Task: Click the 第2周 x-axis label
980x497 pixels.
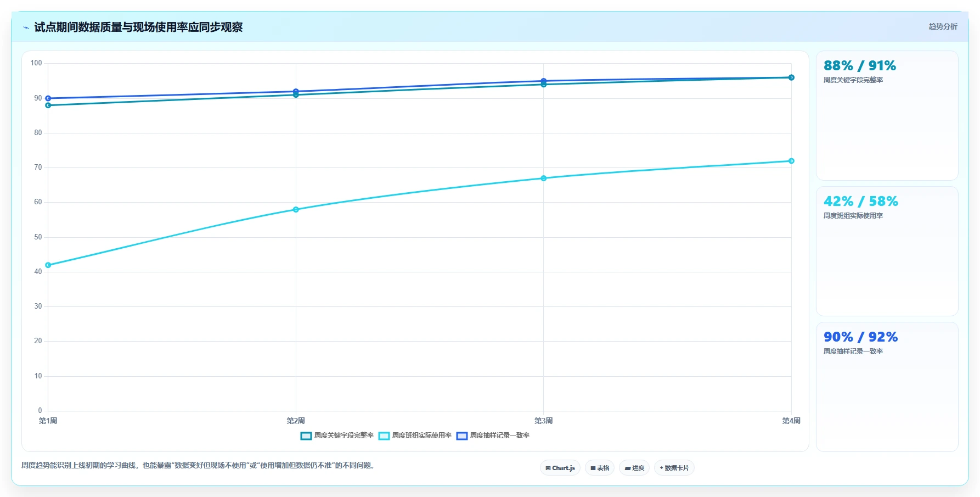Action: 296,421
